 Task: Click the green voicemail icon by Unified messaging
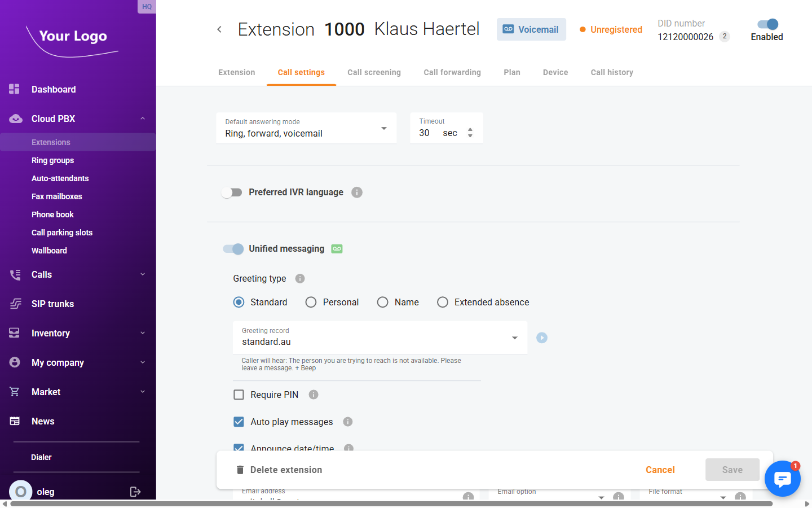click(x=337, y=249)
